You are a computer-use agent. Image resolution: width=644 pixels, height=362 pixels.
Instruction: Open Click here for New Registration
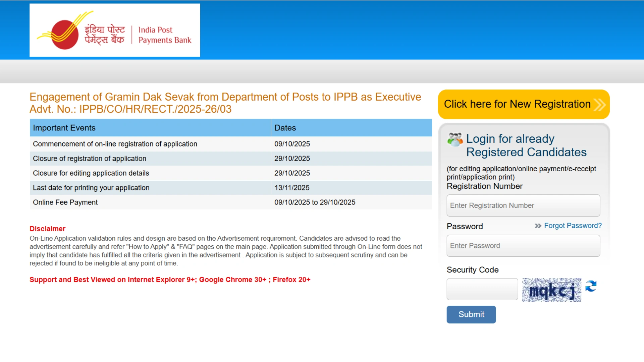[x=517, y=104]
